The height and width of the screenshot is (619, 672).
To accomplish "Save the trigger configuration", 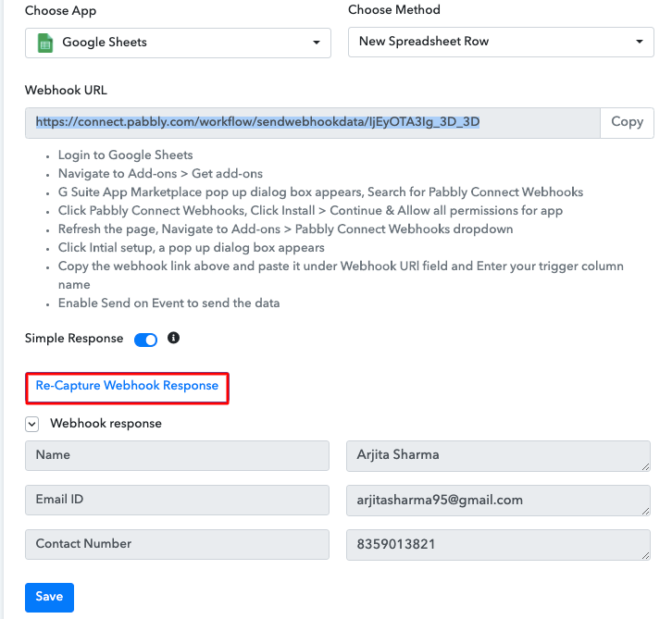I will pos(49,597).
